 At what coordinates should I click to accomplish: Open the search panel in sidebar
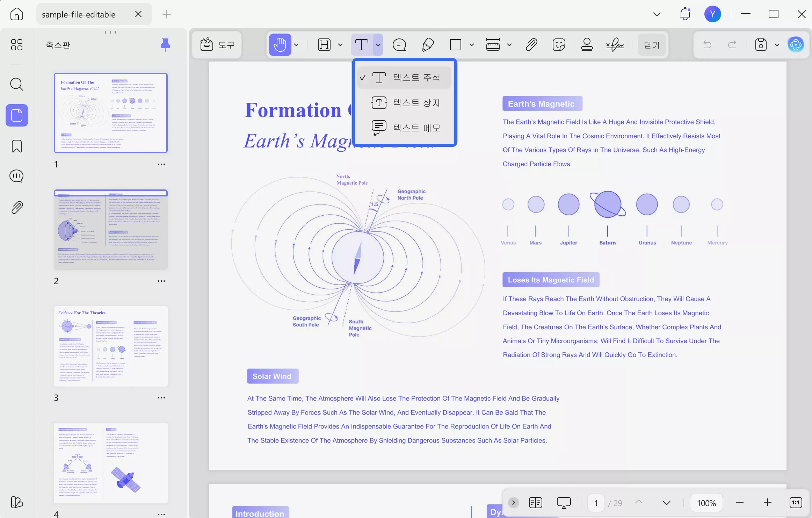tap(16, 84)
